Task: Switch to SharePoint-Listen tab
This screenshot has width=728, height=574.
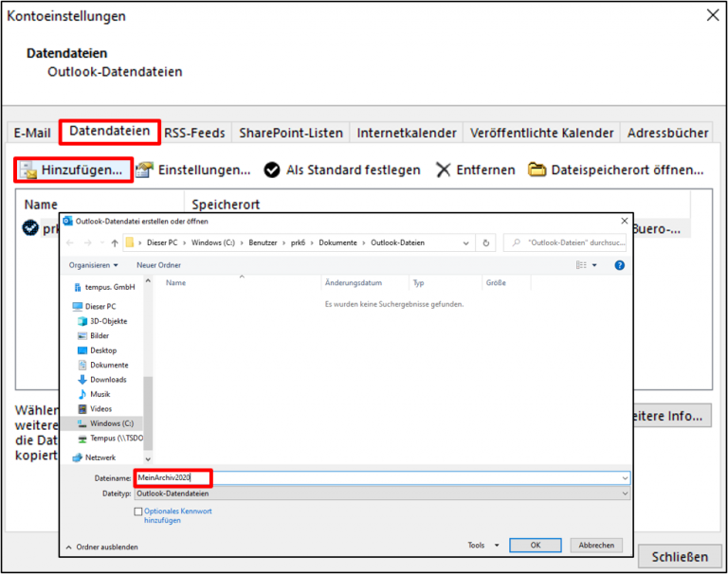Action: (x=291, y=134)
